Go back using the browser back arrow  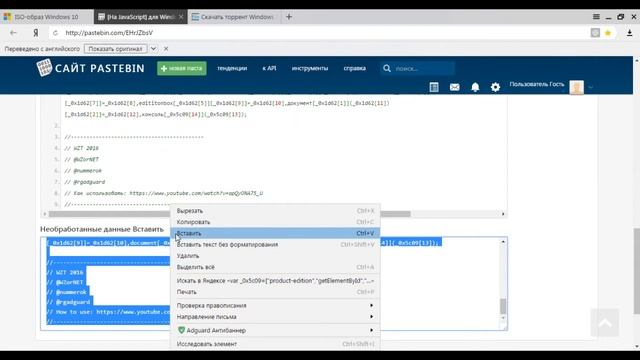13,33
